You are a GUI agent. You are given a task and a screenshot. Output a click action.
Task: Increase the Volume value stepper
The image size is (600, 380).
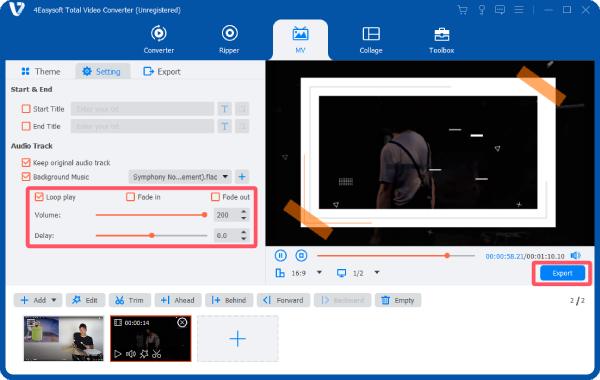[x=244, y=212]
